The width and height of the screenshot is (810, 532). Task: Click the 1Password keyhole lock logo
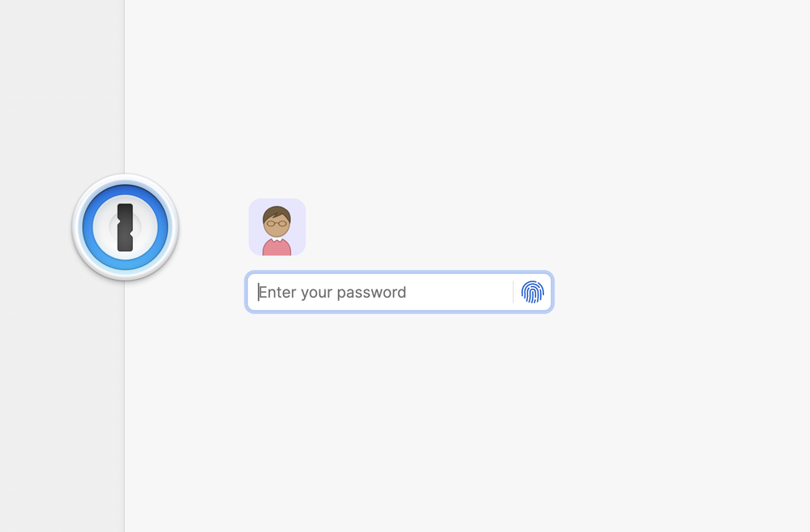click(x=125, y=227)
